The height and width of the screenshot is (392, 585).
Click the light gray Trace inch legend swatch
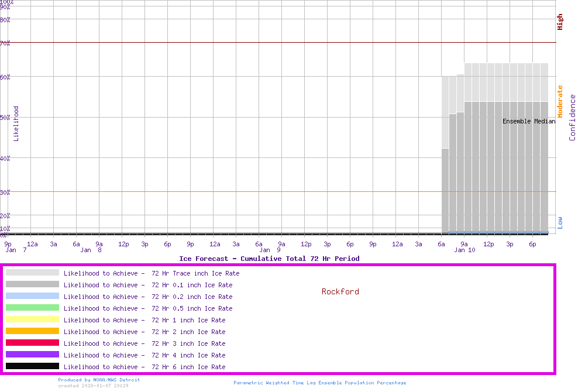pyautogui.click(x=32, y=273)
